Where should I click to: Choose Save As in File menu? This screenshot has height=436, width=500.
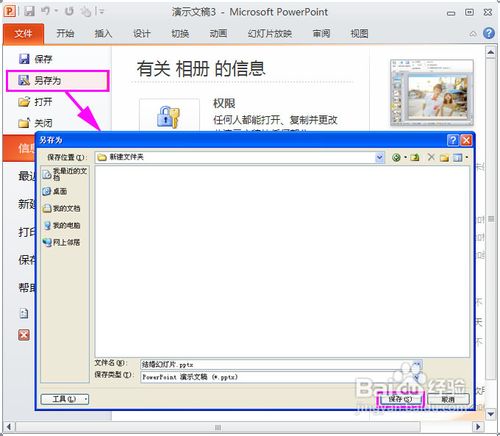(58, 80)
